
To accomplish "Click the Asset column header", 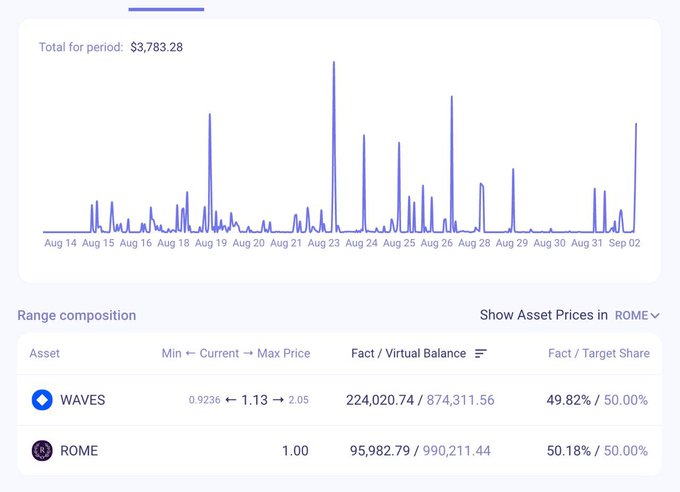I will point(45,354).
